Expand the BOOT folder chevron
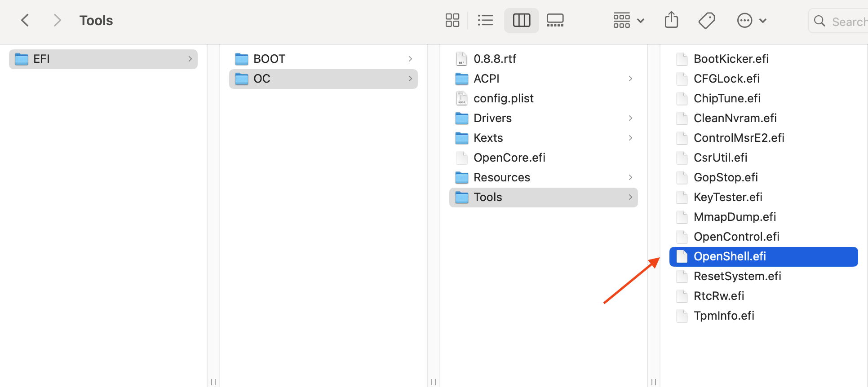868x387 pixels. pyautogui.click(x=410, y=59)
